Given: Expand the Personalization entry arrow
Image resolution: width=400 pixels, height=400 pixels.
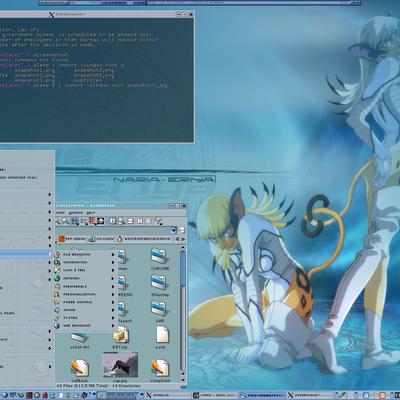Looking at the screenshot, I should pos(113,294).
